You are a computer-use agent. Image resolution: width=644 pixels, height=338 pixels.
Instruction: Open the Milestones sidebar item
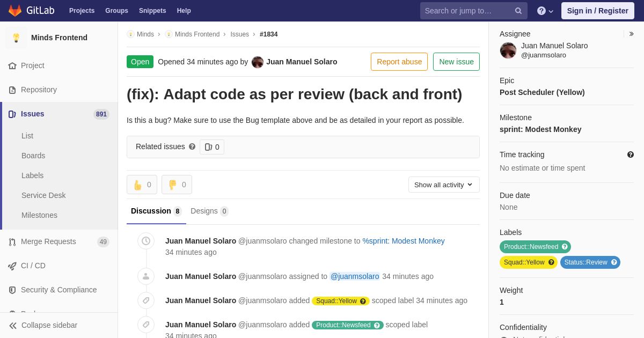(39, 215)
